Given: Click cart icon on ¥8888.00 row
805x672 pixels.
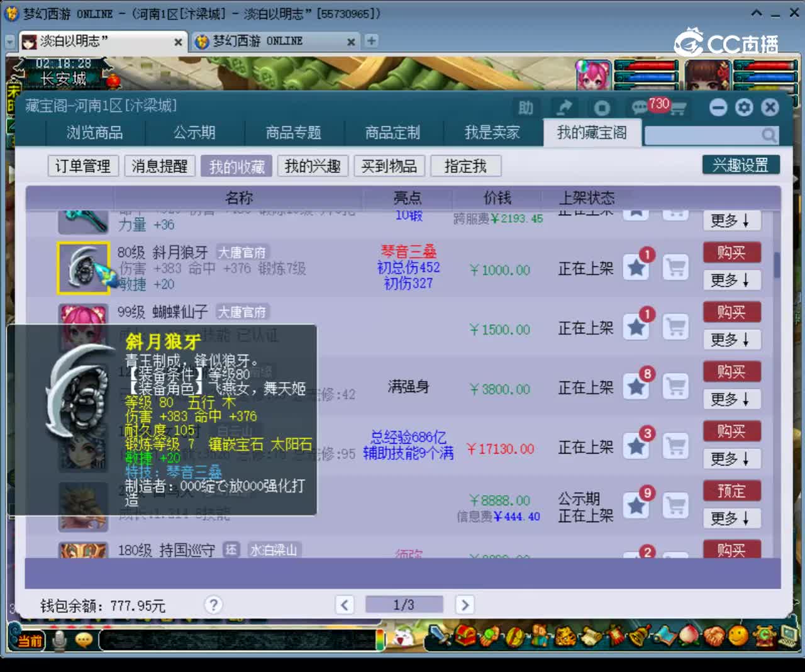Looking at the screenshot, I should coord(676,505).
